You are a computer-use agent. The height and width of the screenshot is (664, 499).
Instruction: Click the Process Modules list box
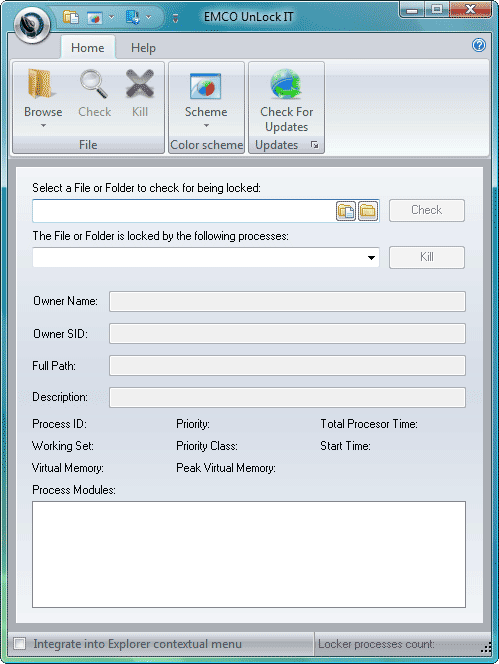(x=249, y=555)
